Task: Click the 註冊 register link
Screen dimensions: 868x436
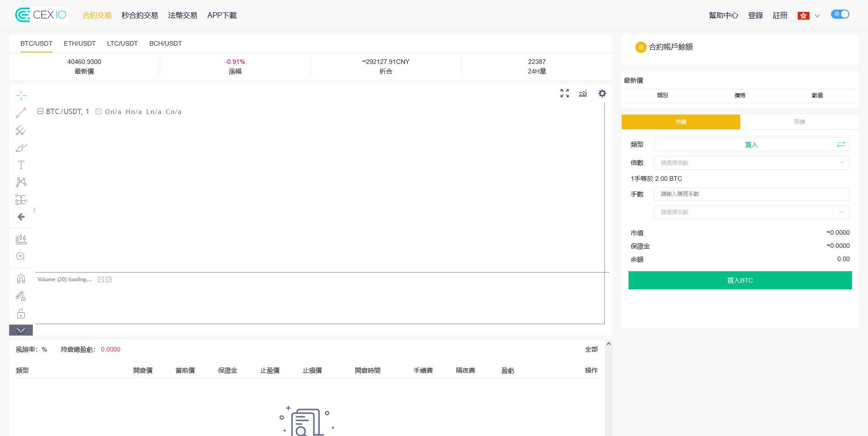Action: (780, 16)
